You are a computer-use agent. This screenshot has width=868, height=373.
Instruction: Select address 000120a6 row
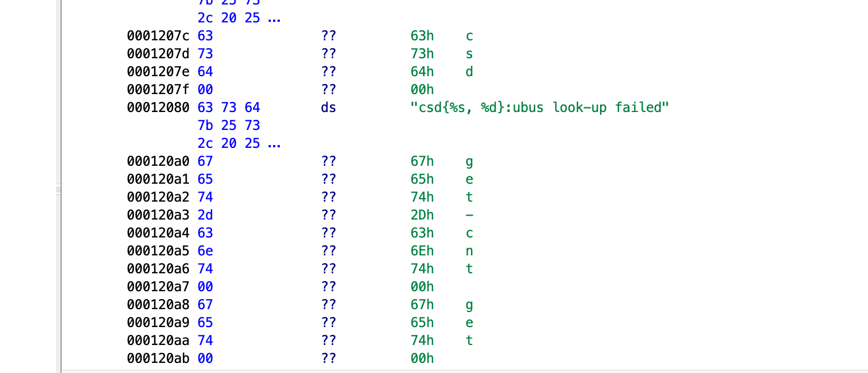158,269
